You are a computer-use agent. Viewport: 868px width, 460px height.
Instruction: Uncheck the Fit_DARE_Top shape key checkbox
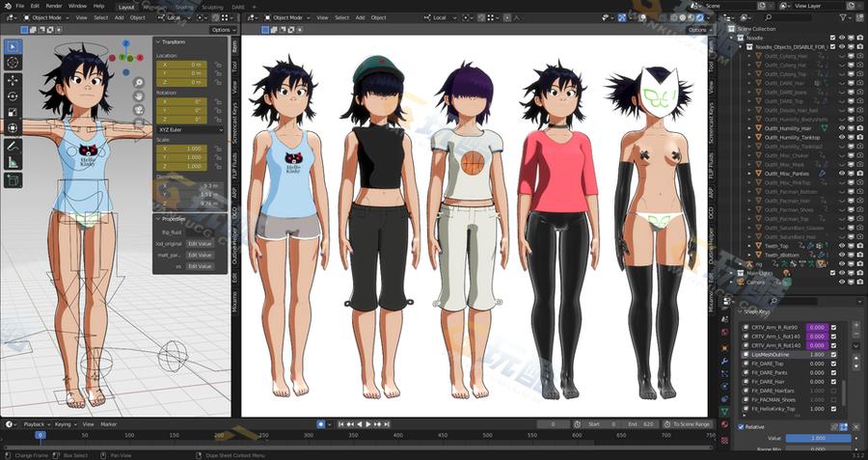pyautogui.click(x=833, y=364)
